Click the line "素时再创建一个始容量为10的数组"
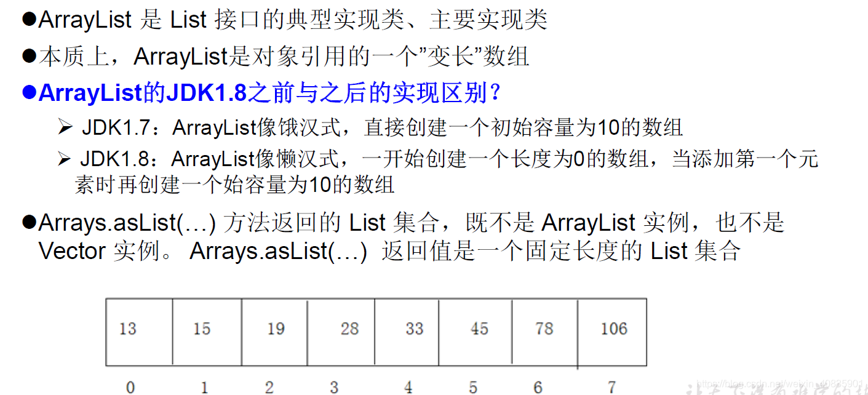 coord(234,185)
